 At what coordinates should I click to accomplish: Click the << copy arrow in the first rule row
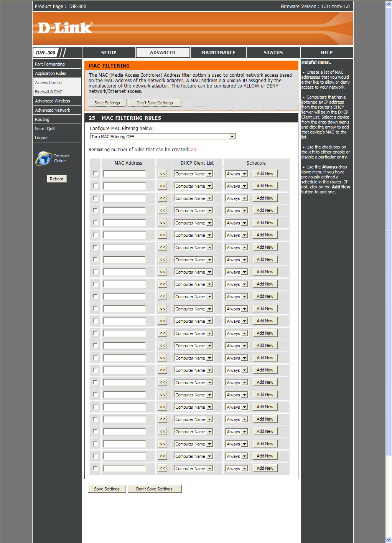[x=163, y=174]
